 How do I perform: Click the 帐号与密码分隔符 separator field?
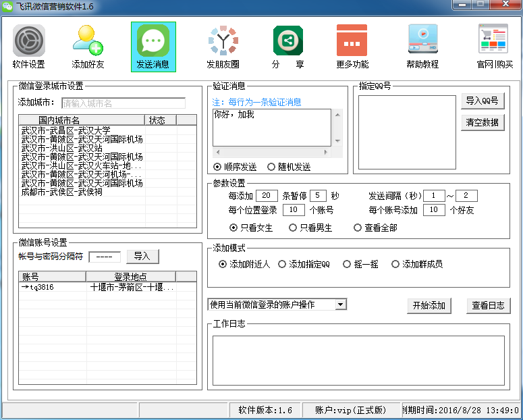(x=105, y=257)
